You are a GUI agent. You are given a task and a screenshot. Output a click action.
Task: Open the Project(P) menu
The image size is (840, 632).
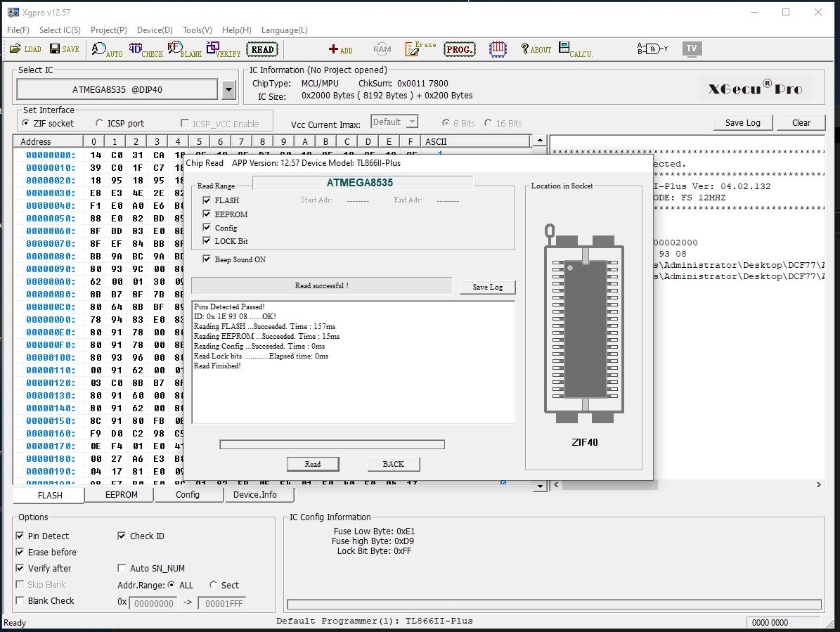(109, 30)
